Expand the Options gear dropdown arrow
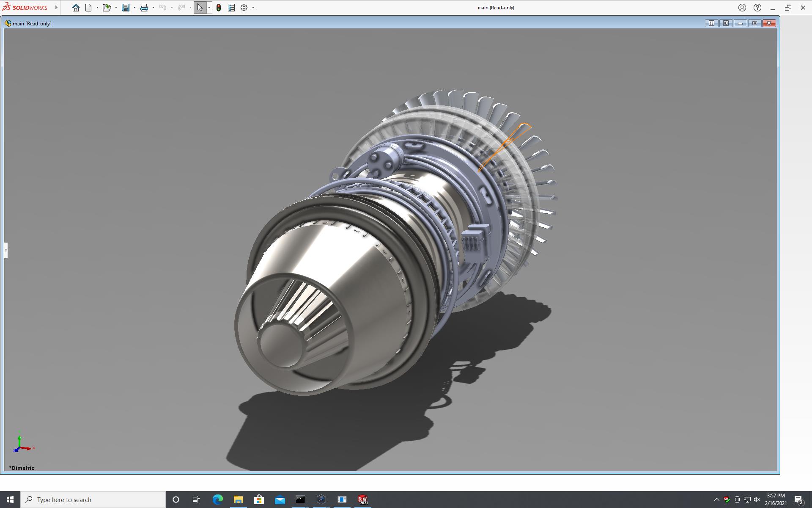 click(x=253, y=8)
